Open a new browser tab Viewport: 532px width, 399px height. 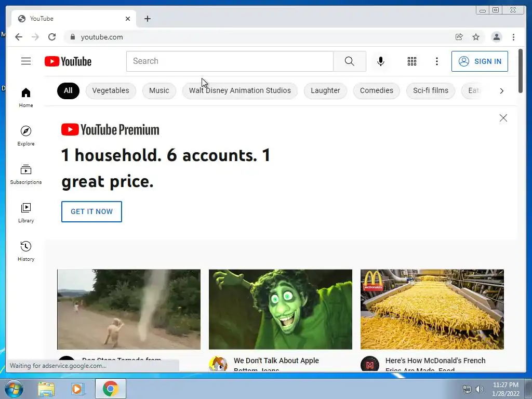tap(147, 19)
